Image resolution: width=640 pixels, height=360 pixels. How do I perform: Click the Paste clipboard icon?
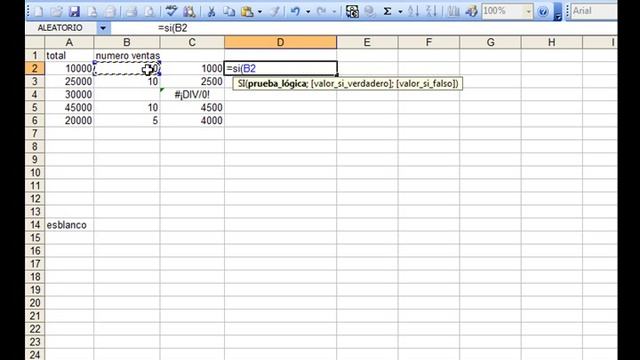[x=247, y=11]
